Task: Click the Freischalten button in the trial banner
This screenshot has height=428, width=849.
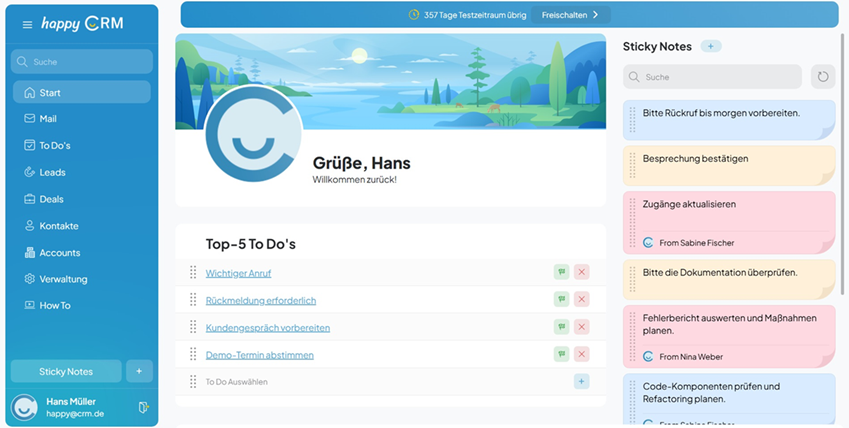Action: [570, 15]
